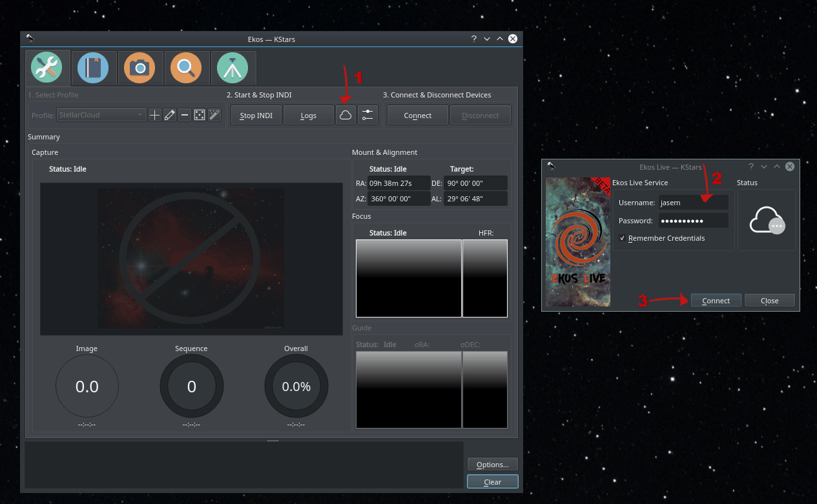Open INDI options sliders icon
This screenshot has width=817, height=504.
(x=367, y=116)
